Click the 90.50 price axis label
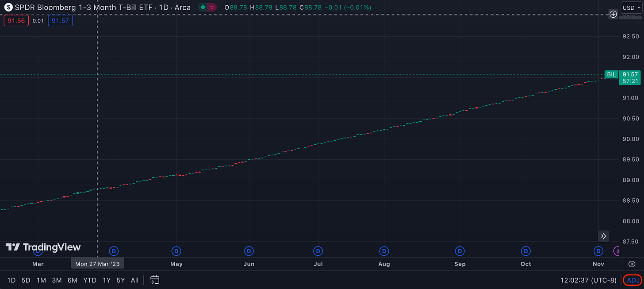644x289 pixels. tap(630, 119)
